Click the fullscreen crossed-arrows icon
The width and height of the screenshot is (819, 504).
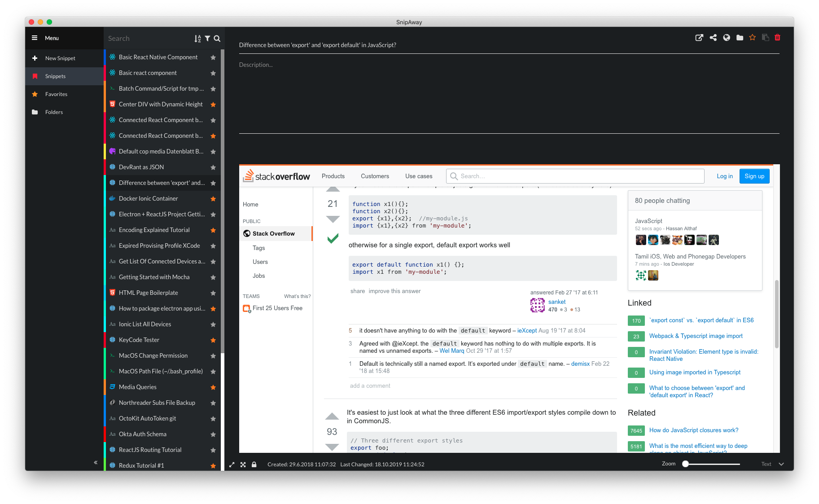tap(243, 465)
